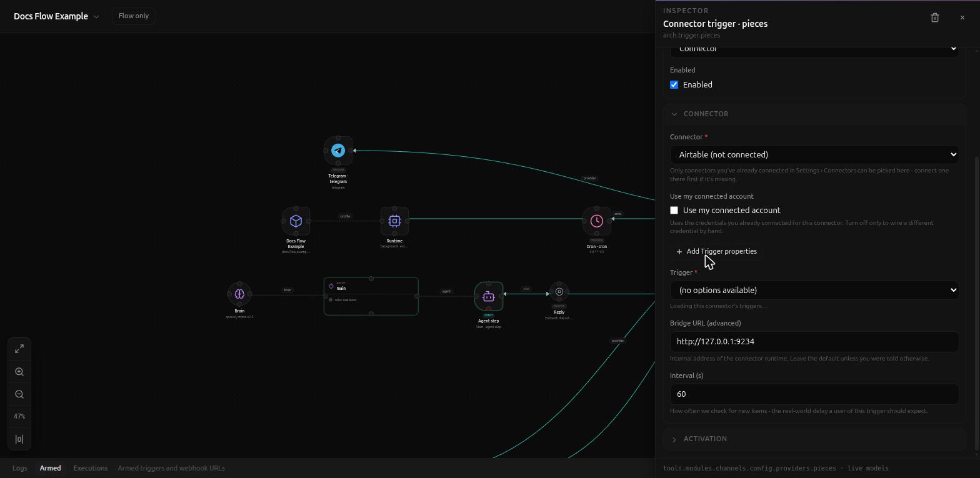This screenshot has height=478, width=980.
Task: Zoom in on the flow canvas
Action: [x=19, y=372]
